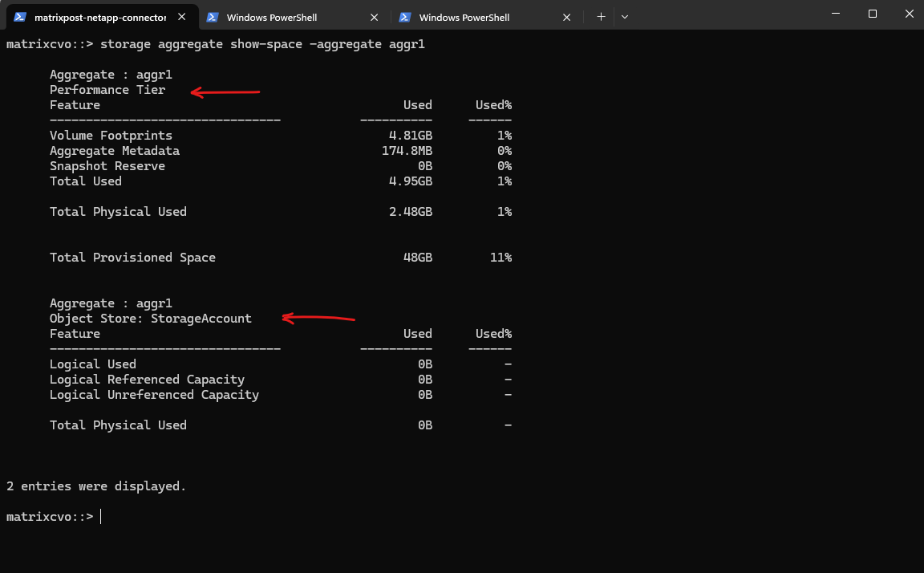This screenshot has height=573, width=924.
Task: Minimize the terminal window
Action: [x=835, y=14]
